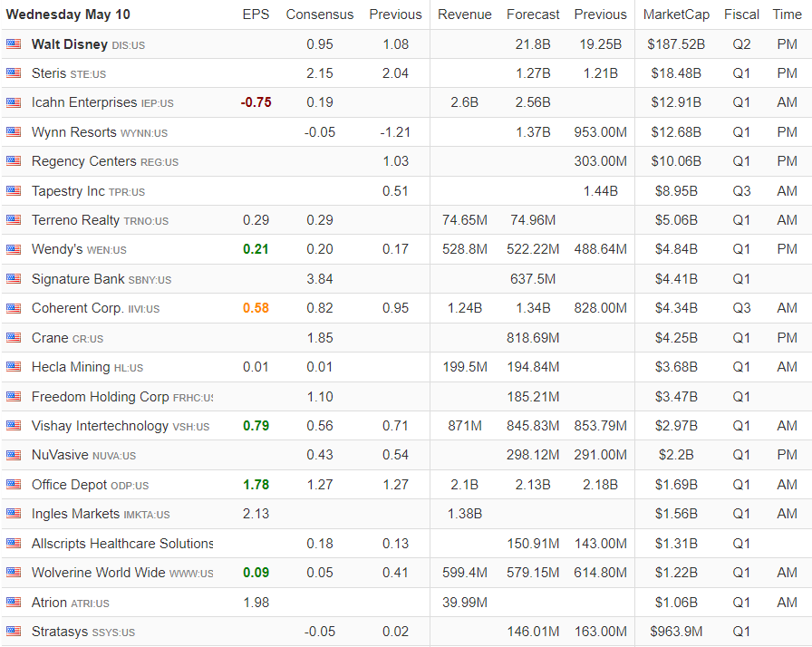Click the flag icon beside Freedom Holding Corp
This screenshot has width=812, height=647.
point(14,397)
